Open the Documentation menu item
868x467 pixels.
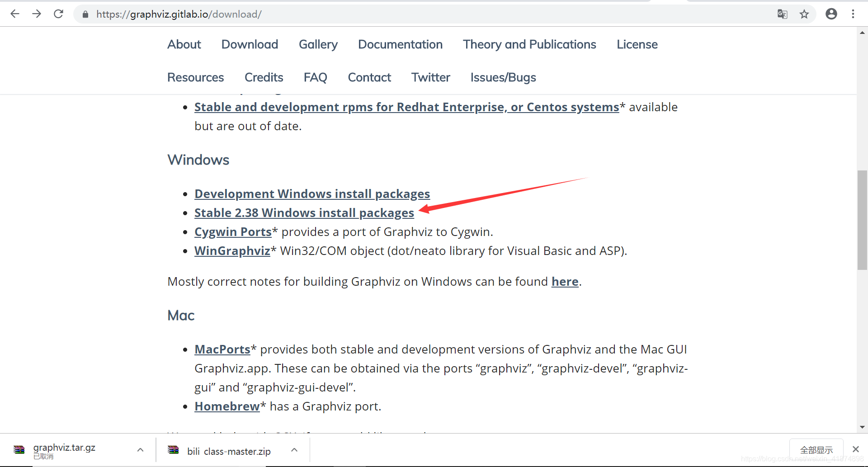tap(400, 44)
